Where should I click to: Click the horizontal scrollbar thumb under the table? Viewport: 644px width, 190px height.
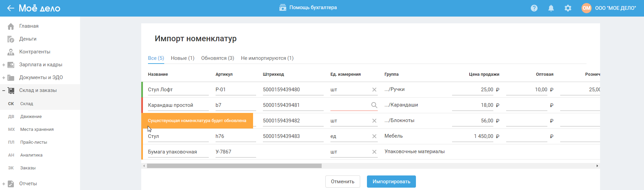pyautogui.click(x=234, y=166)
